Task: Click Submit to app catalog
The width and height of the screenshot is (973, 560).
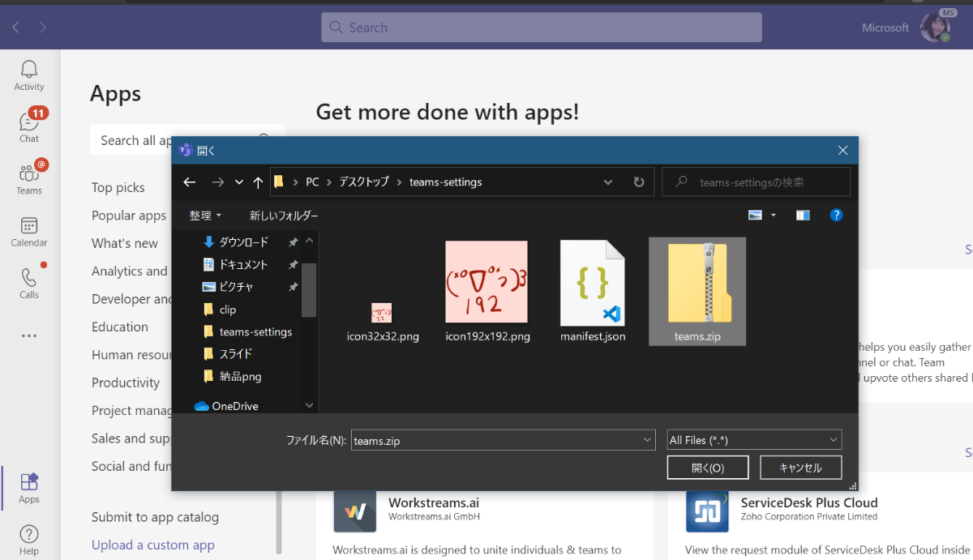Action: [x=155, y=517]
